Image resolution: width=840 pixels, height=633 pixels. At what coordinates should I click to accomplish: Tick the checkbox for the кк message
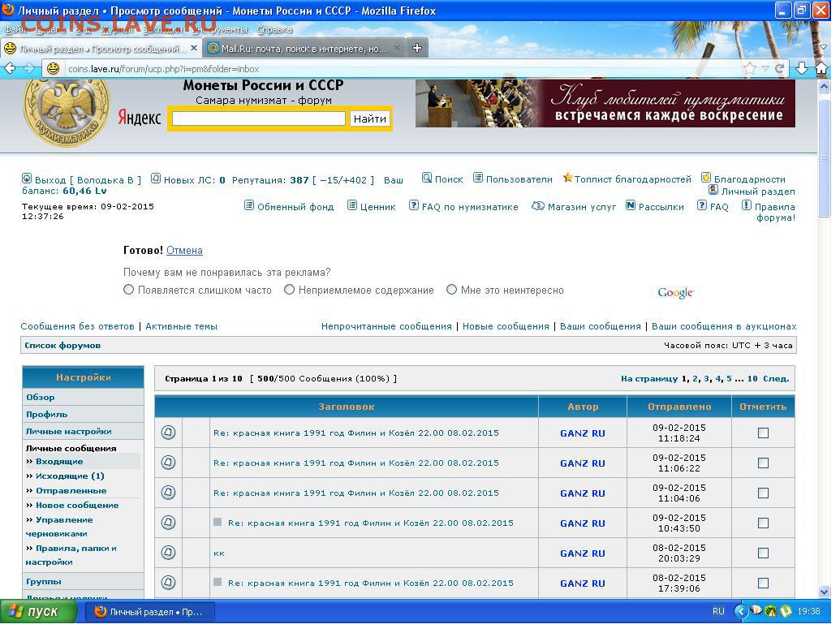764,553
